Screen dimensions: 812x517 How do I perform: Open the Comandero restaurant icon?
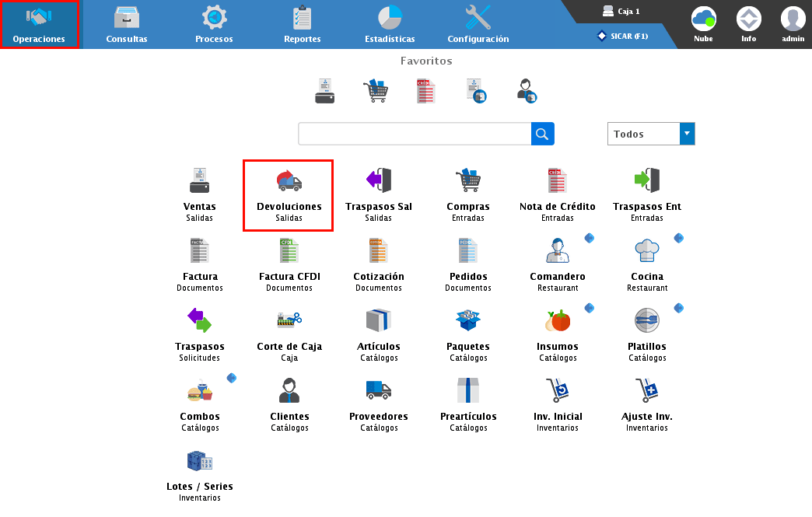pos(557,250)
